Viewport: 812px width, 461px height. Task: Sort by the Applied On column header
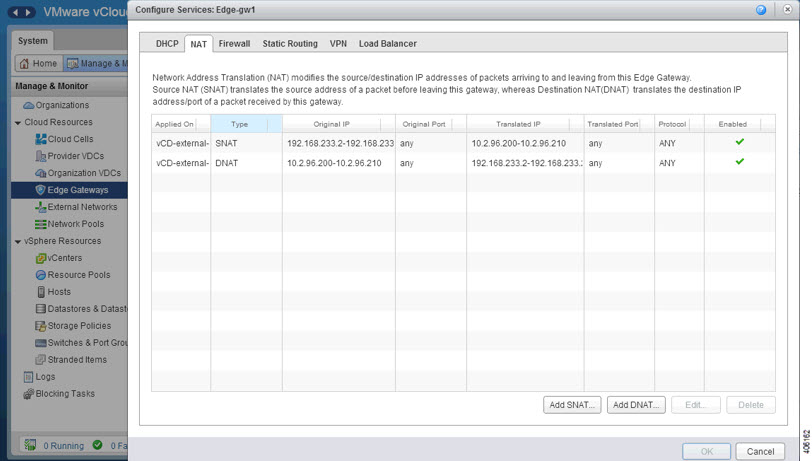181,124
